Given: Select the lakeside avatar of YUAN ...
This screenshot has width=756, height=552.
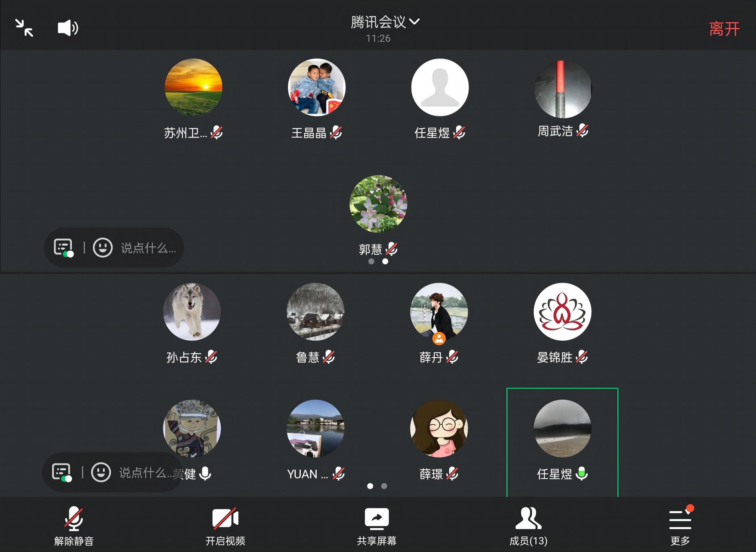Looking at the screenshot, I should click(316, 428).
